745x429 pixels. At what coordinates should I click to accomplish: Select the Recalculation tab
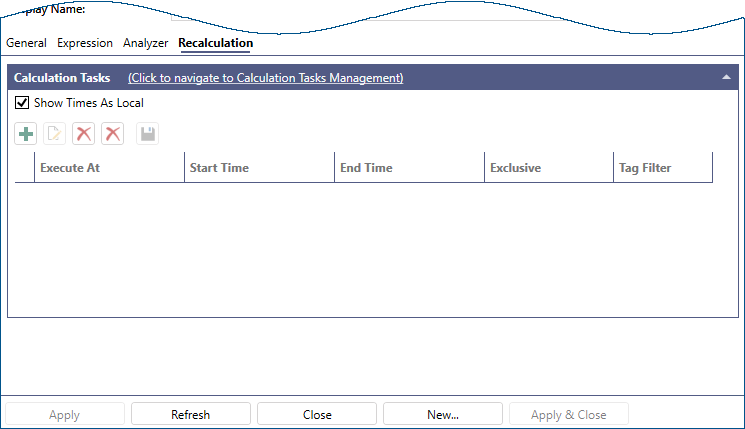click(215, 43)
